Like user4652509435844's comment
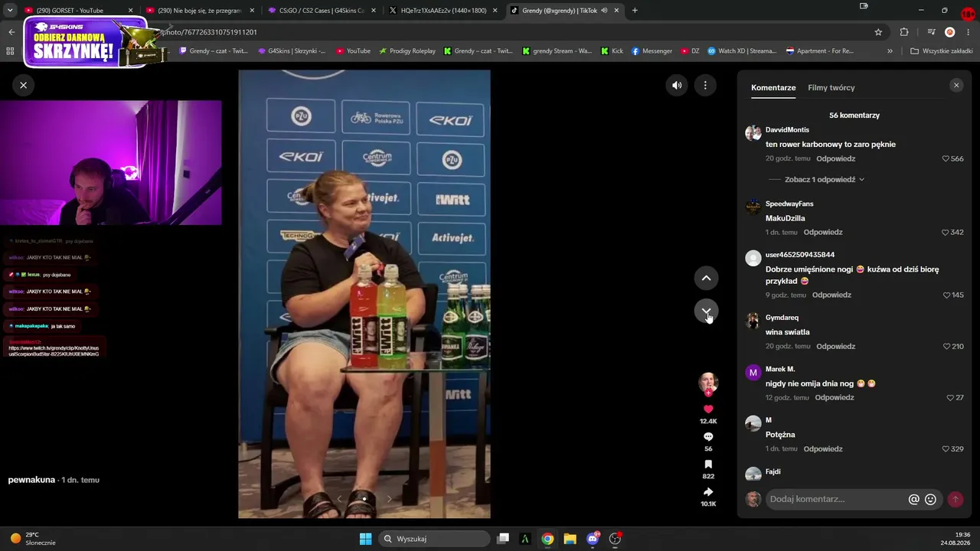 [x=946, y=295]
